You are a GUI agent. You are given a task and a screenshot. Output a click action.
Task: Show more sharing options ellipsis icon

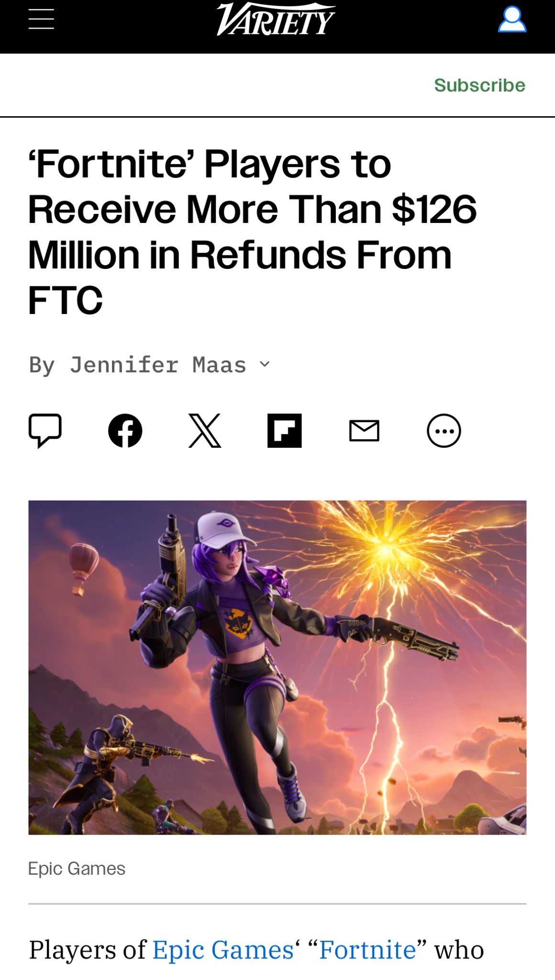tap(444, 431)
